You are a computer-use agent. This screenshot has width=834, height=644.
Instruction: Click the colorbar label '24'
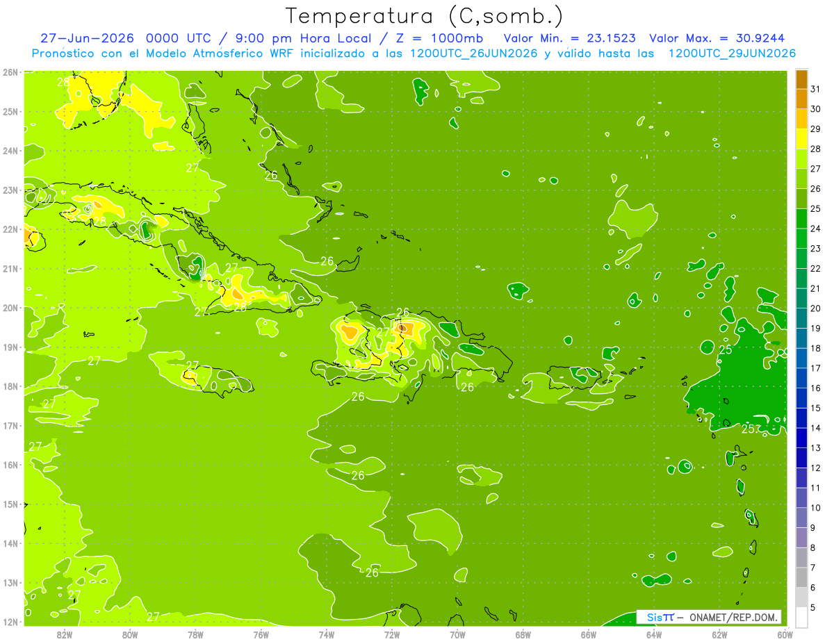pyautogui.click(x=815, y=229)
